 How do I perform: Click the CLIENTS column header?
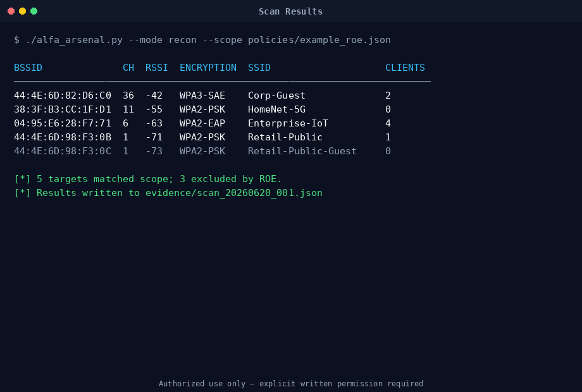[405, 68]
